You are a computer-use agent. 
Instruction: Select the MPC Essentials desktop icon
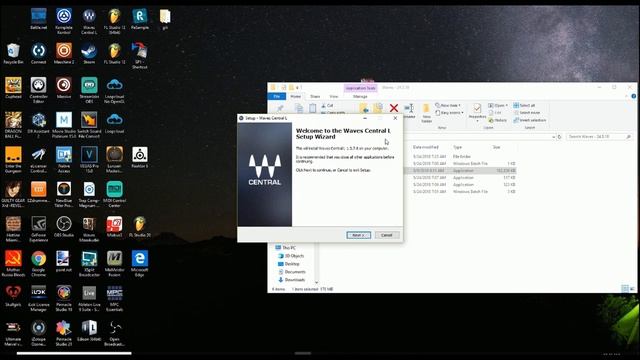(x=115, y=298)
